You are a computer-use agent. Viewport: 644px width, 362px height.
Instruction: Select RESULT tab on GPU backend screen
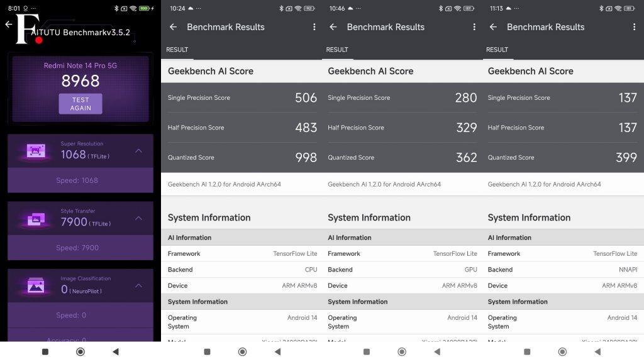pyautogui.click(x=337, y=50)
